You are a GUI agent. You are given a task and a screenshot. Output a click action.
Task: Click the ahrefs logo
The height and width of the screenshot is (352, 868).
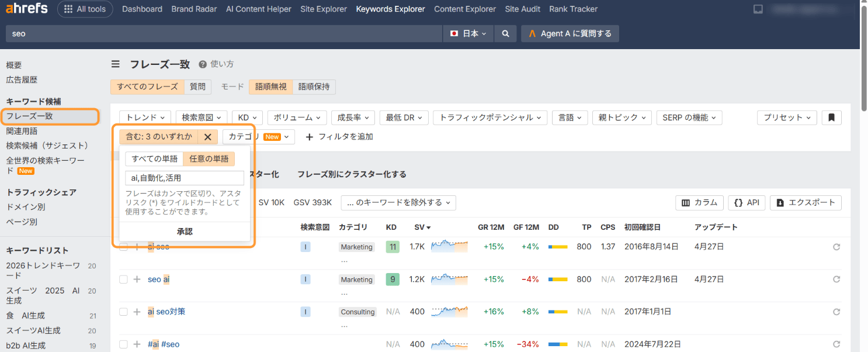(x=27, y=9)
